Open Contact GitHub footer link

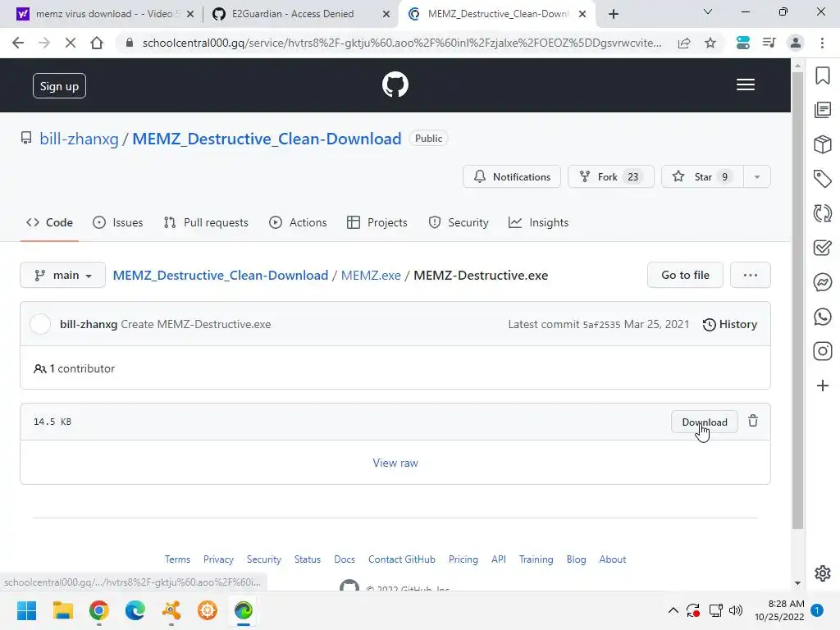click(402, 559)
